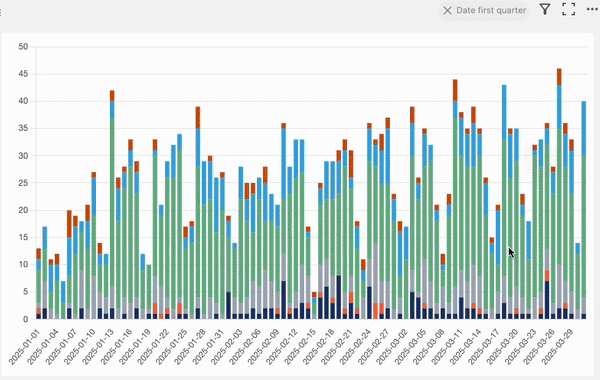Click the Date first quarter filter chip
This screenshot has height=380, width=600.
484,10
